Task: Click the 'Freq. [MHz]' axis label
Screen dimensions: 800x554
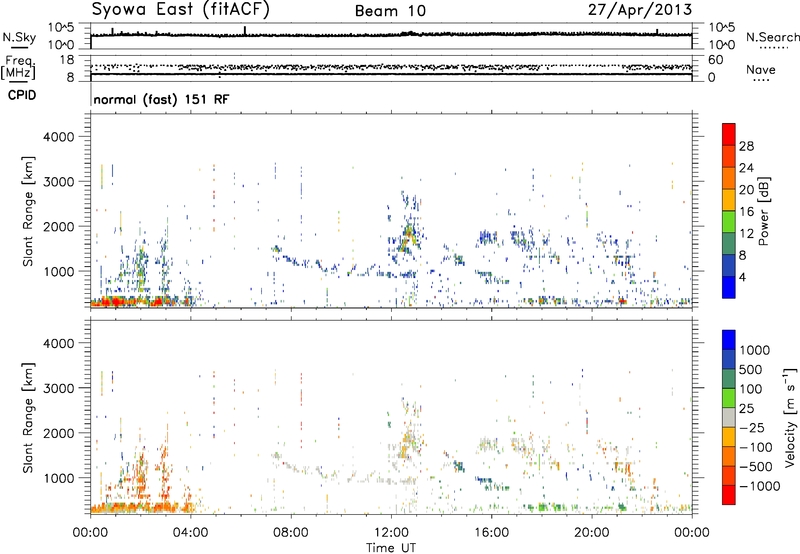Action: pyautogui.click(x=18, y=67)
